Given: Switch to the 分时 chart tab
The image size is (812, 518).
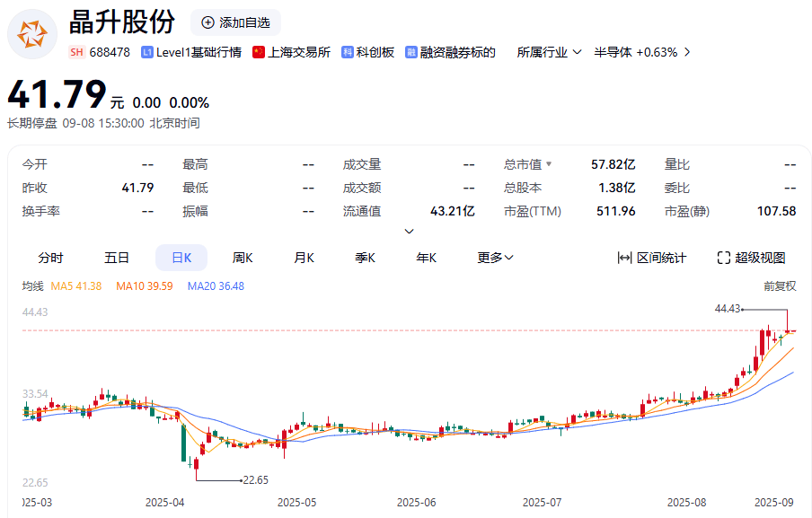Looking at the screenshot, I should (x=50, y=258).
